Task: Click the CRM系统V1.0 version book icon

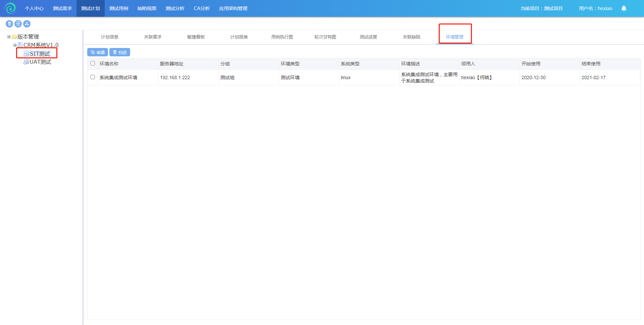Action: (x=20, y=45)
